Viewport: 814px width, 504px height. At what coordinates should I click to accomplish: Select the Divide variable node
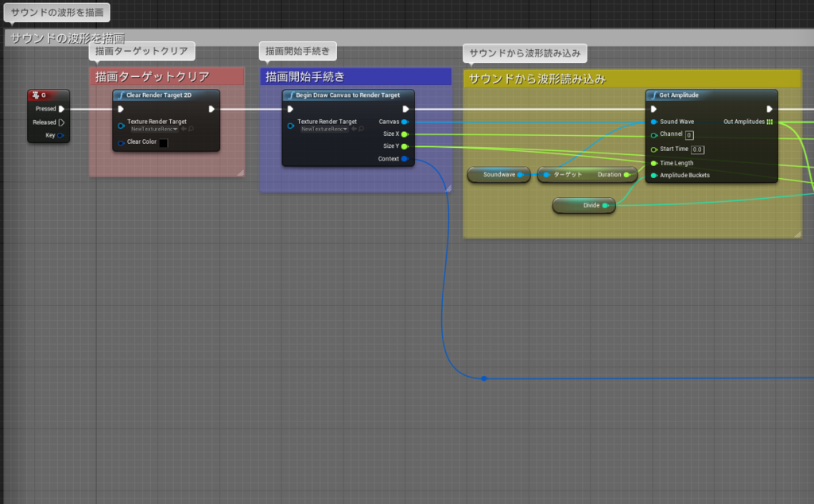(x=583, y=206)
